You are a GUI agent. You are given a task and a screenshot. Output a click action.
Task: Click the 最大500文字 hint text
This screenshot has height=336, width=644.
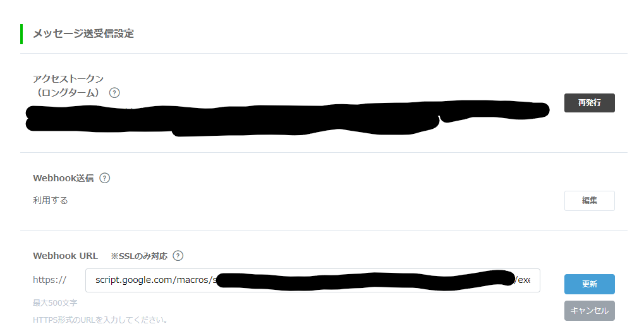(x=55, y=303)
